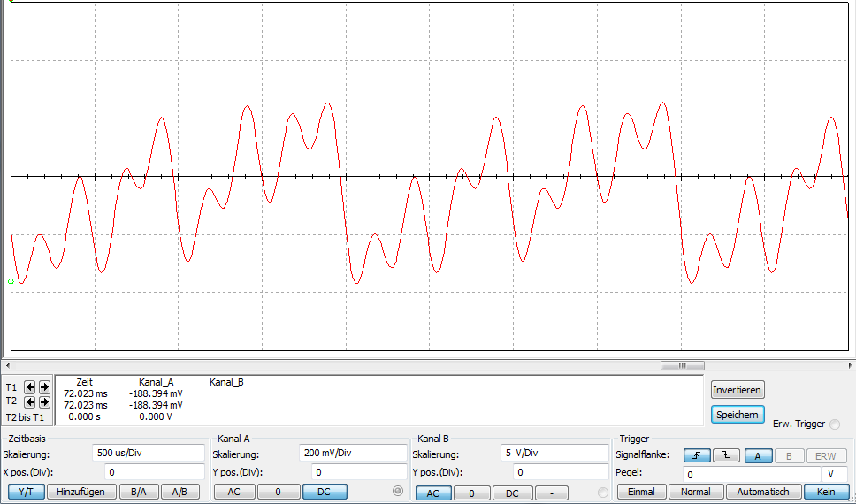Image resolution: width=856 pixels, height=504 pixels.
Task: Toggle Kanal B radio indicator circle
Action: (603, 492)
